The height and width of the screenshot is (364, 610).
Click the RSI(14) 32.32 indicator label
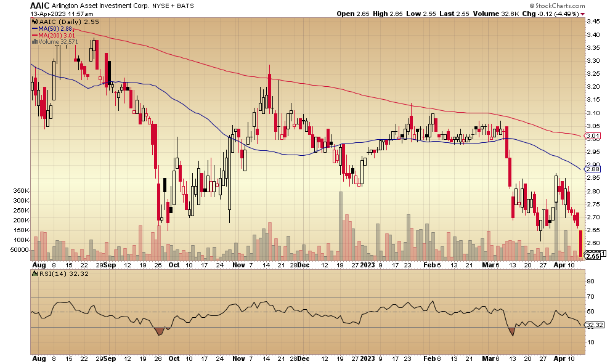[64, 274]
